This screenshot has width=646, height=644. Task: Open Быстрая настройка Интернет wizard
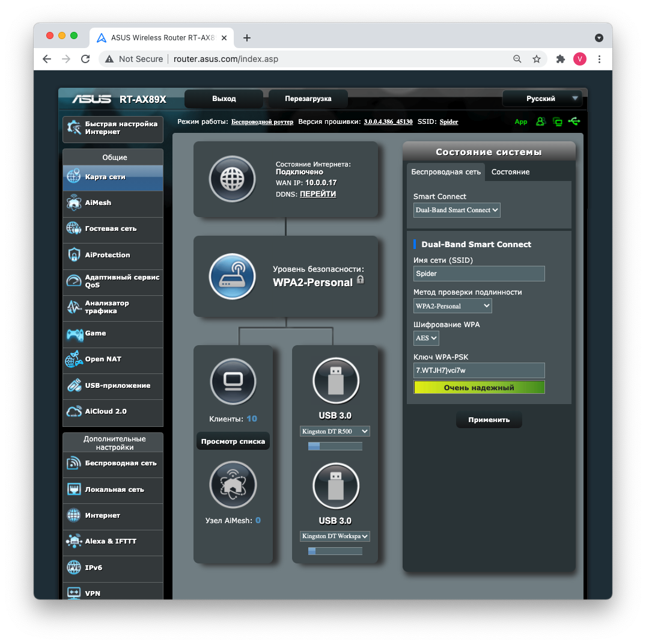click(x=113, y=129)
